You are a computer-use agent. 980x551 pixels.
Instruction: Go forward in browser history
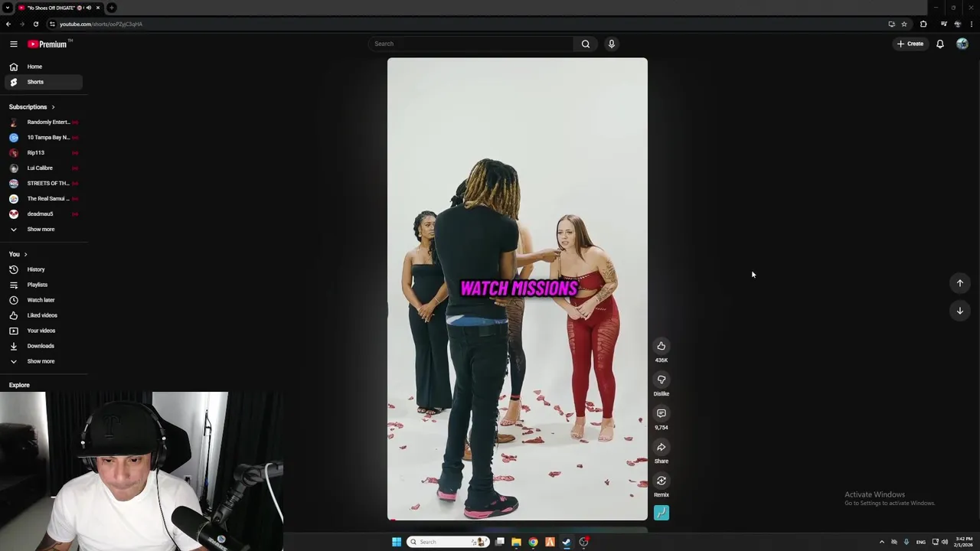[22, 24]
